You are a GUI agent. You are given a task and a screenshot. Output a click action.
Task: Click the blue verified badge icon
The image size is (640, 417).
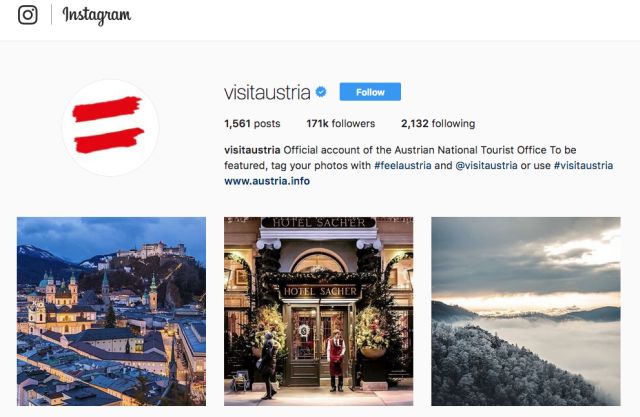321,92
